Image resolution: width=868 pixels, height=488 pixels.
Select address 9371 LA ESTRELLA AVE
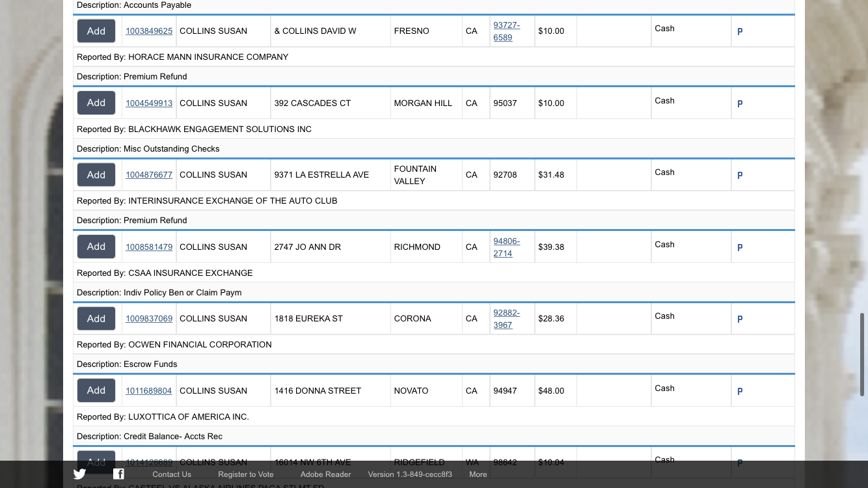click(x=321, y=175)
